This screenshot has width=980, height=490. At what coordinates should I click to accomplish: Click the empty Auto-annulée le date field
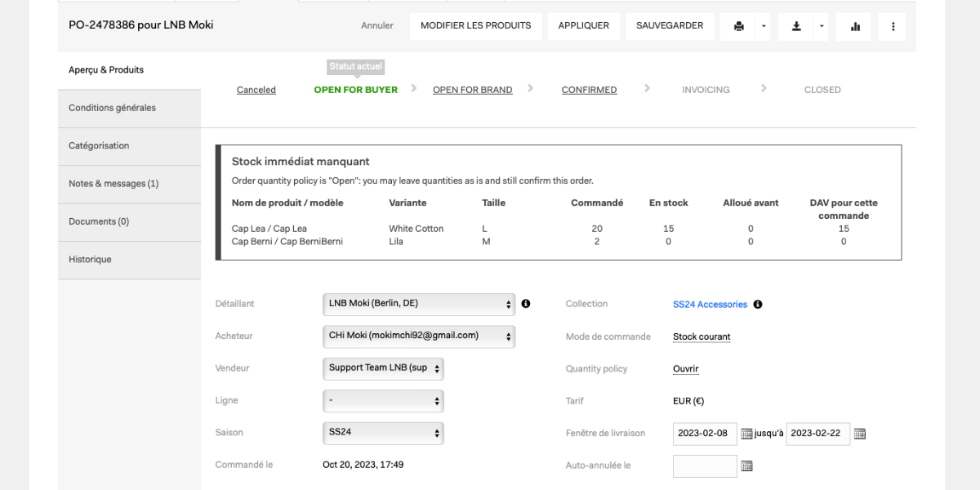pos(705,466)
